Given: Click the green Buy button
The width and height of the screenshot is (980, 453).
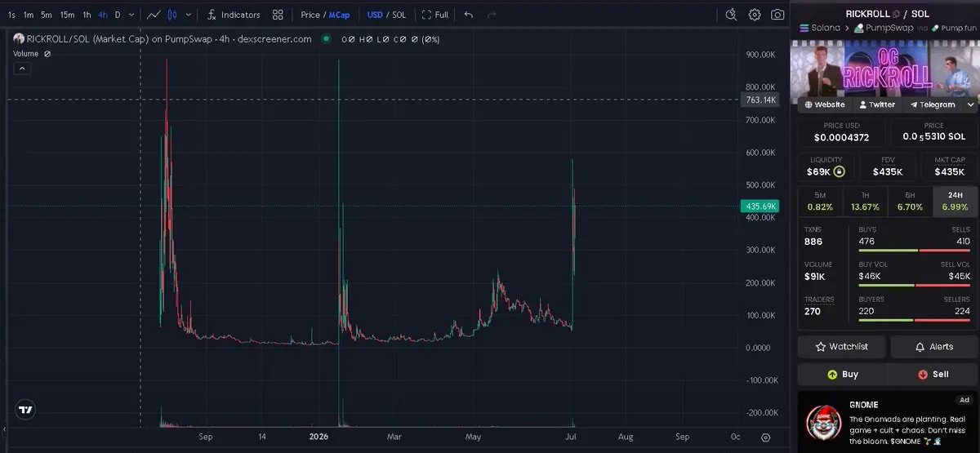Looking at the screenshot, I should coord(842,375).
